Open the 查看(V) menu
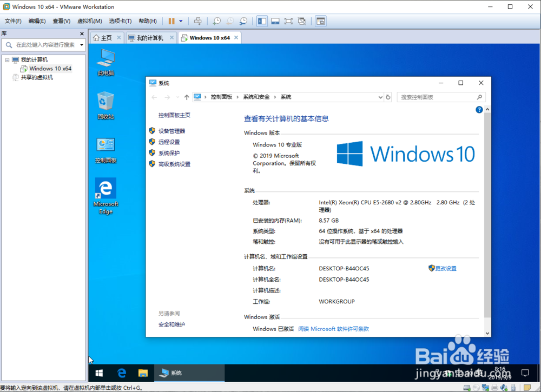The height and width of the screenshot is (392, 541). 62,21
